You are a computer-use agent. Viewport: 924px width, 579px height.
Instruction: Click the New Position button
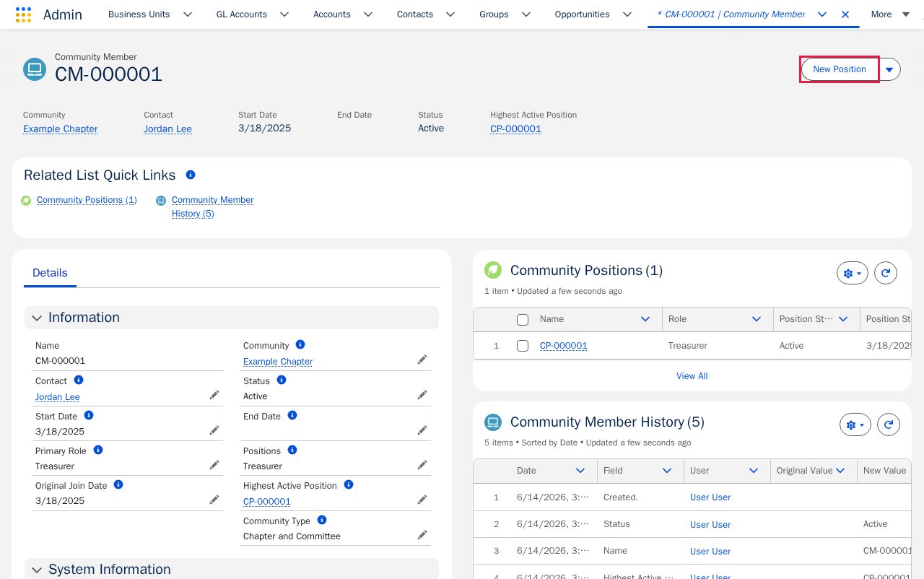point(840,69)
